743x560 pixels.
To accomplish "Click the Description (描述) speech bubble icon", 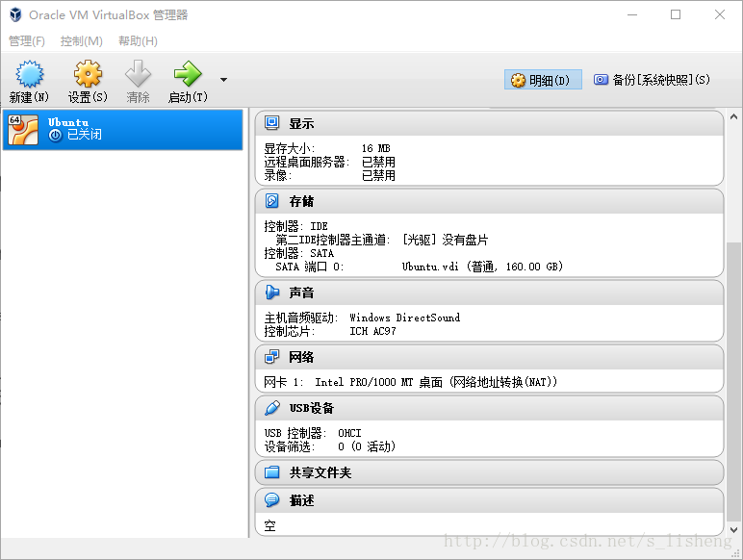I will pos(272,499).
